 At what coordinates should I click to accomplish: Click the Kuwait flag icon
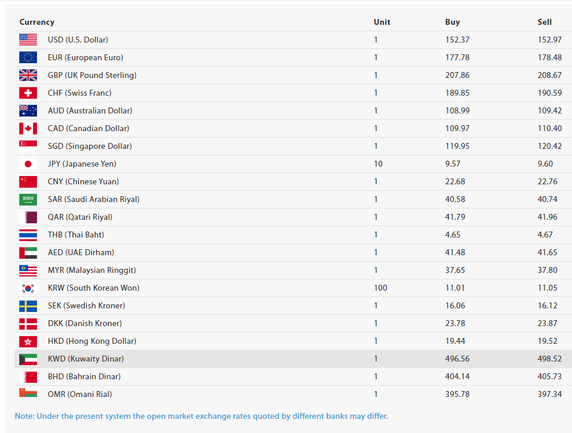[x=28, y=359]
